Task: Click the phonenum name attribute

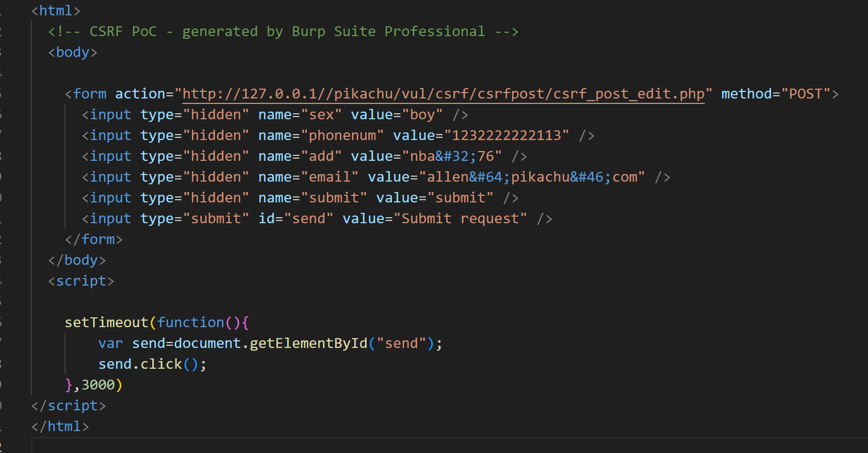Action: 321,136
